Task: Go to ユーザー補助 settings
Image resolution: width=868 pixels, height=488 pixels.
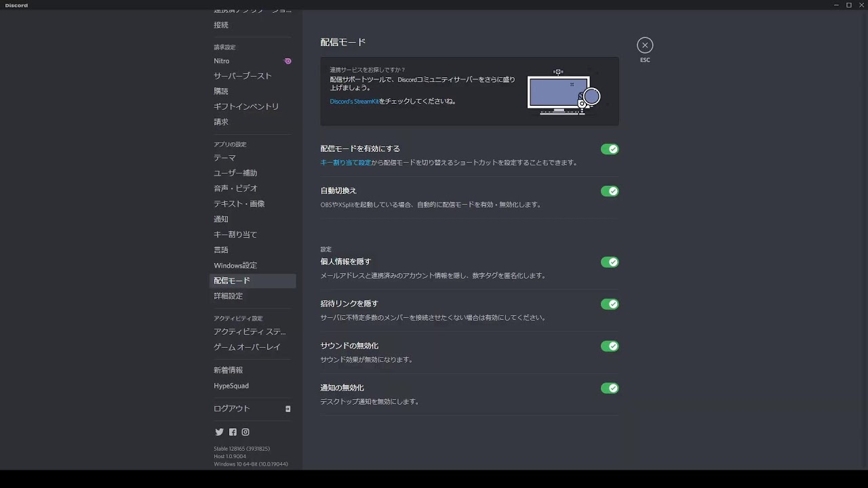Action: [x=252, y=173]
